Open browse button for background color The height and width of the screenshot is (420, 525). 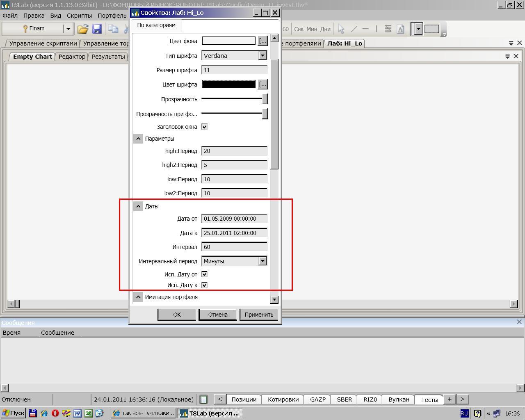pos(262,41)
